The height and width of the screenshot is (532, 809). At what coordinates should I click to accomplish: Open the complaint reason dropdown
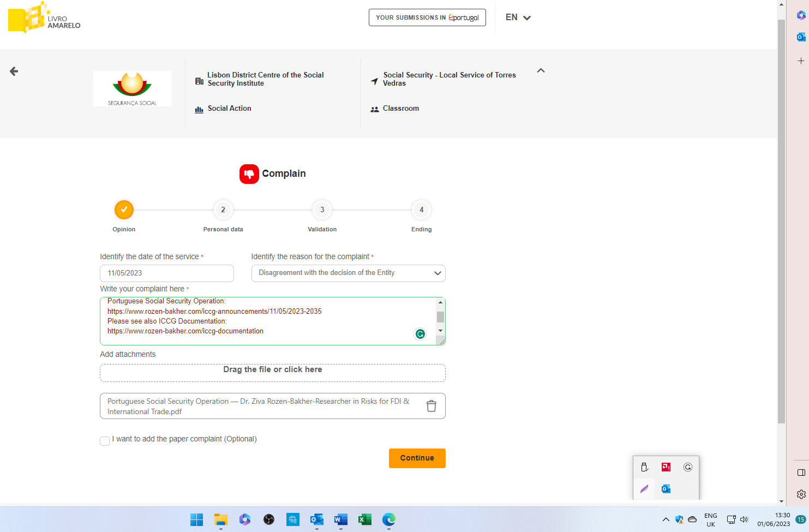tap(349, 273)
